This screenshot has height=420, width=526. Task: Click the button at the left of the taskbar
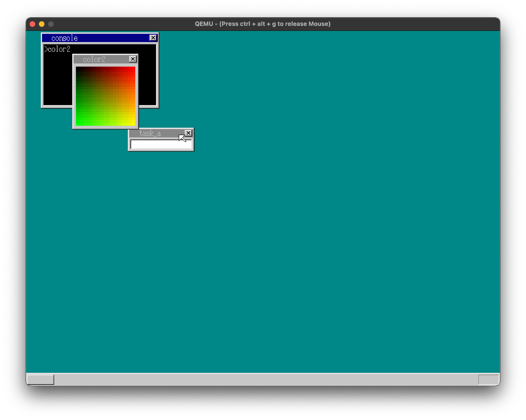point(41,379)
